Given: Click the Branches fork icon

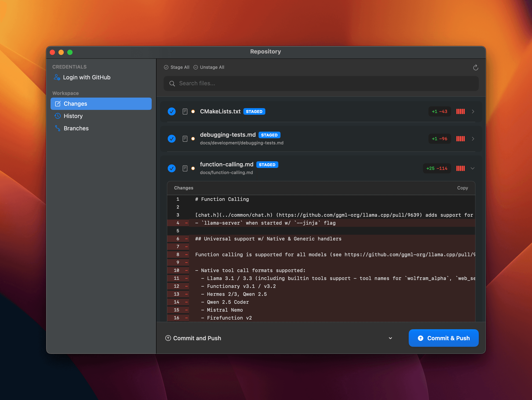Looking at the screenshot, I should click(57, 128).
